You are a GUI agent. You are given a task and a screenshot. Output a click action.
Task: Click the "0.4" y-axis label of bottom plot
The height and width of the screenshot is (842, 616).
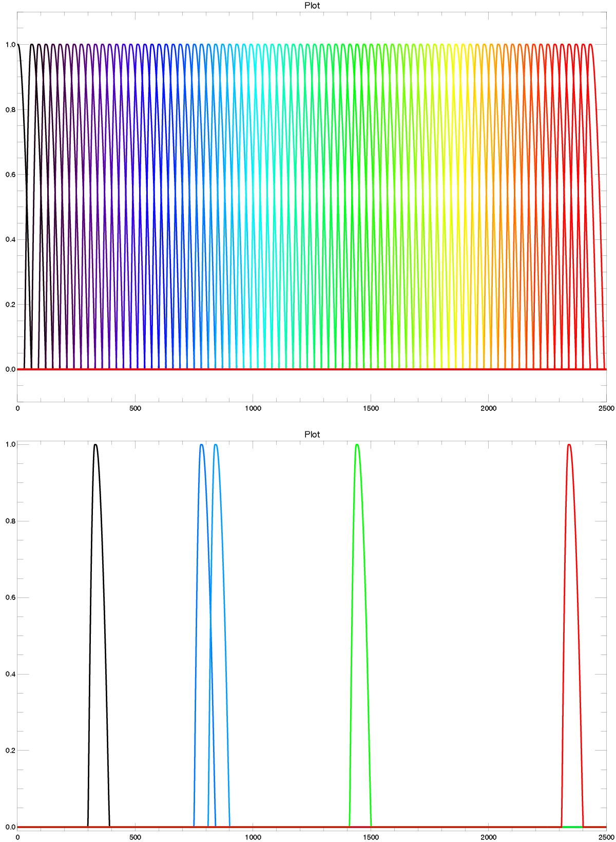click(x=9, y=674)
